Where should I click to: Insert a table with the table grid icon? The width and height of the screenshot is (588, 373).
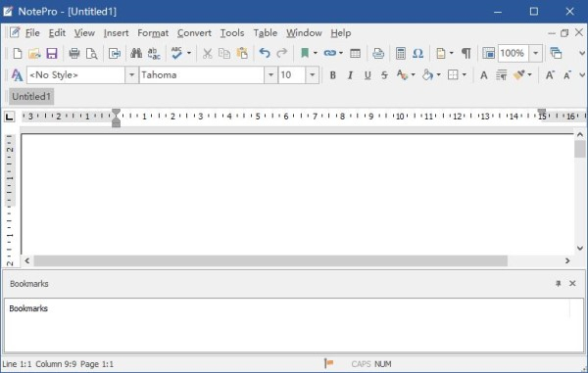[355, 53]
